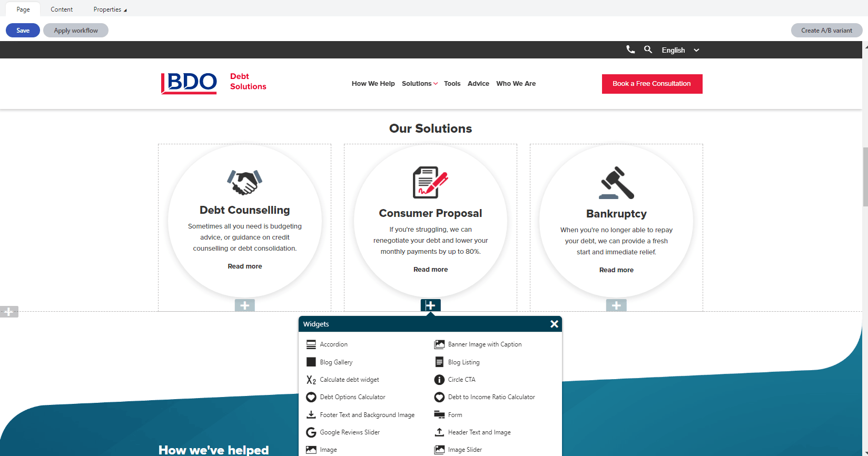The height and width of the screenshot is (456, 868).
Task: Open the Tools nav item
Action: tap(452, 83)
